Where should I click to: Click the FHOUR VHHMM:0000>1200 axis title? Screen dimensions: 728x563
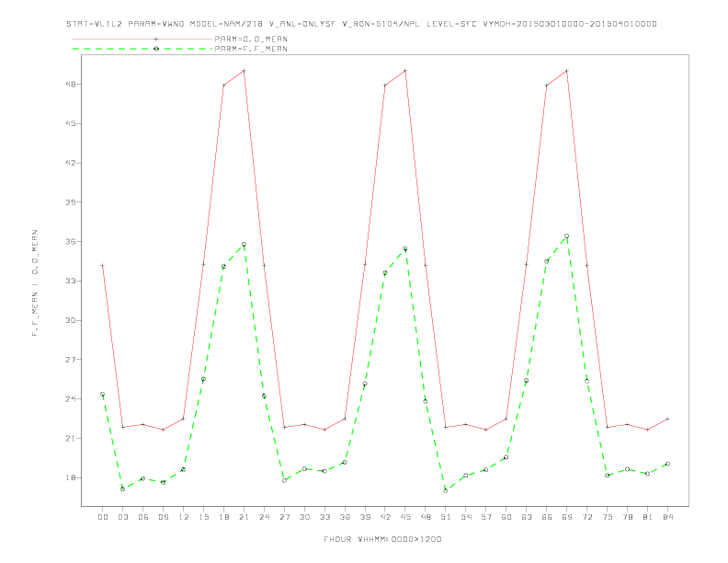point(382,539)
